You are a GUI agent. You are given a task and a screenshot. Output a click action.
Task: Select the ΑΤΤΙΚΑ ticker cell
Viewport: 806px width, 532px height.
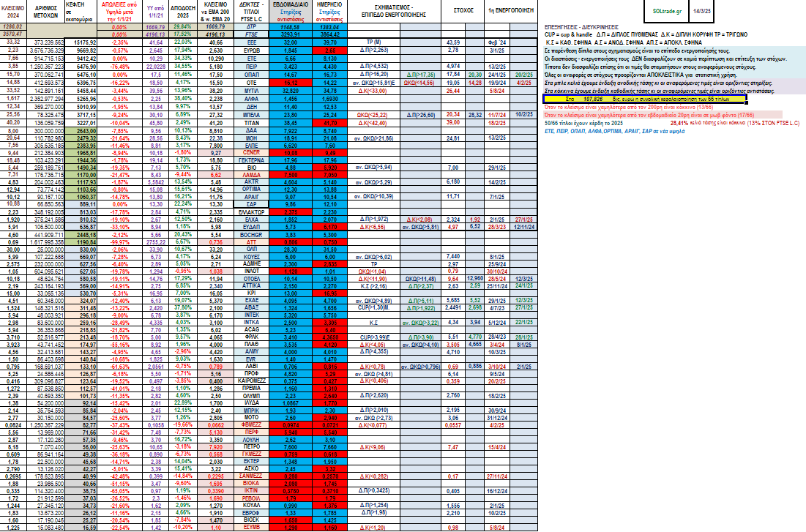[252, 286]
